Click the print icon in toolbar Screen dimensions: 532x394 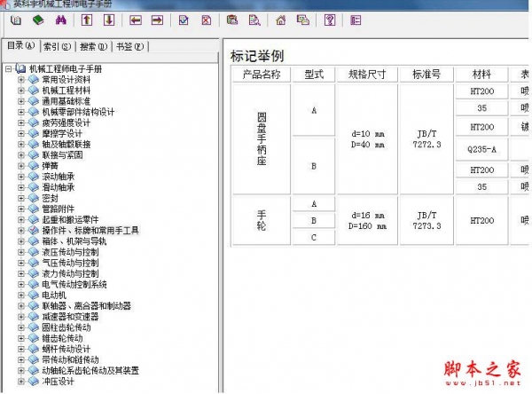(232, 20)
